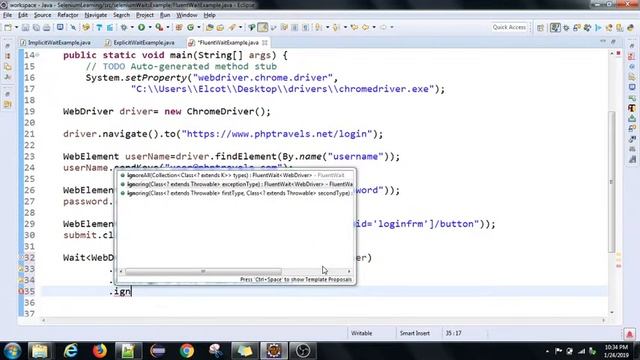Open the File menu
640x360 pixels.
click(7, 15)
